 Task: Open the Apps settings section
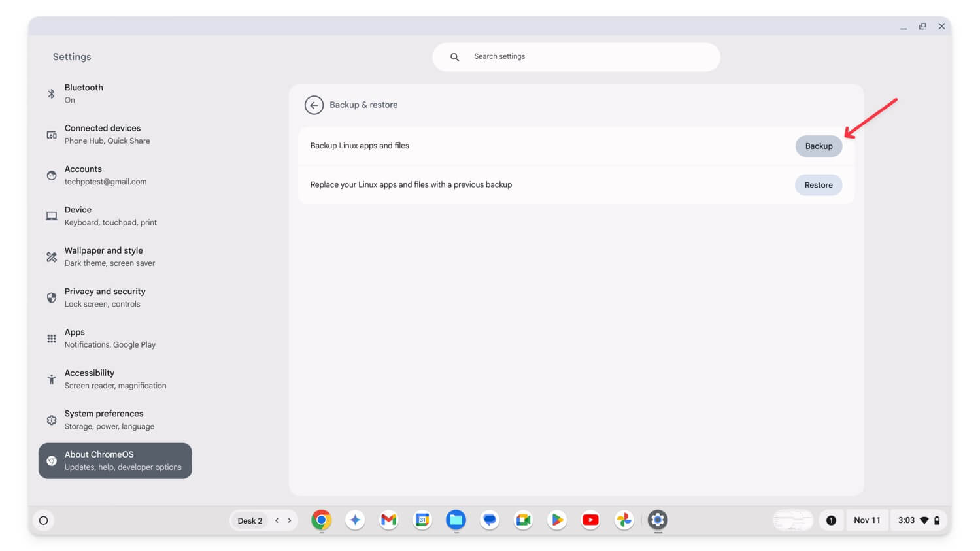(x=115, y=338)
